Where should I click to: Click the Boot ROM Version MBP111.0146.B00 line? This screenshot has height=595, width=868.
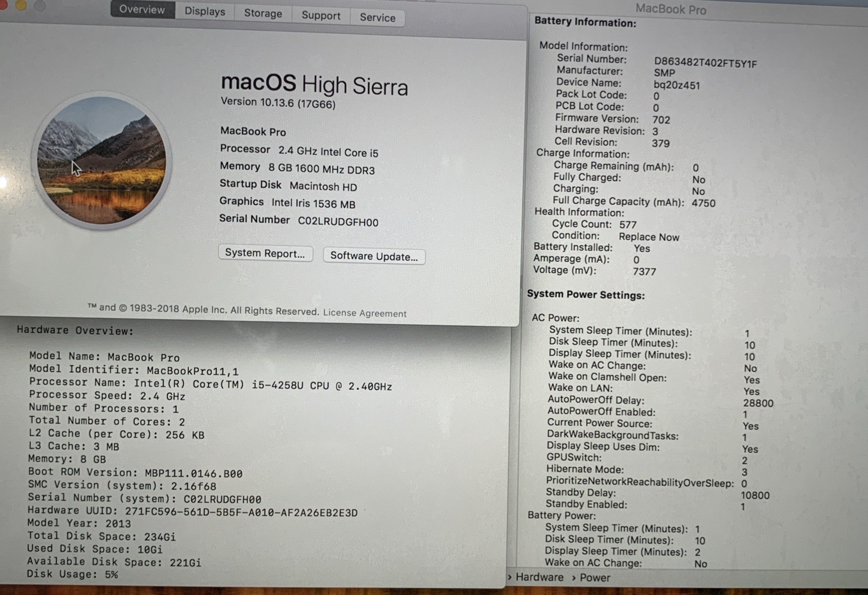coord(135,473)
